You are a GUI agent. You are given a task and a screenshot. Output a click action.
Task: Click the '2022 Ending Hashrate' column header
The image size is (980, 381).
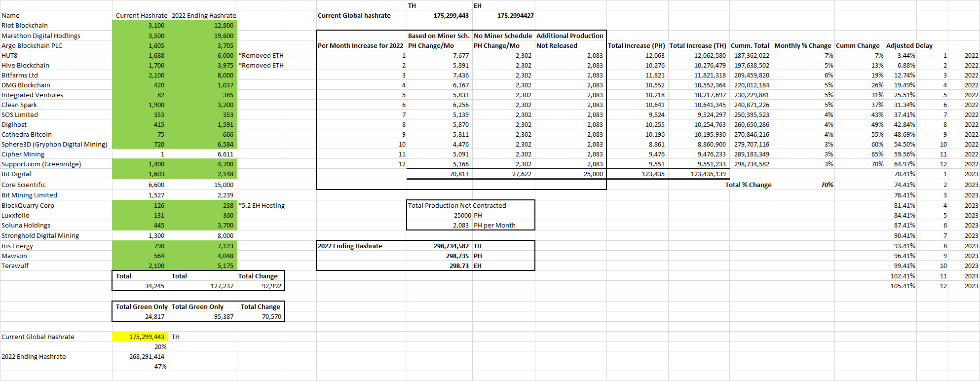[x=204, y=16]
